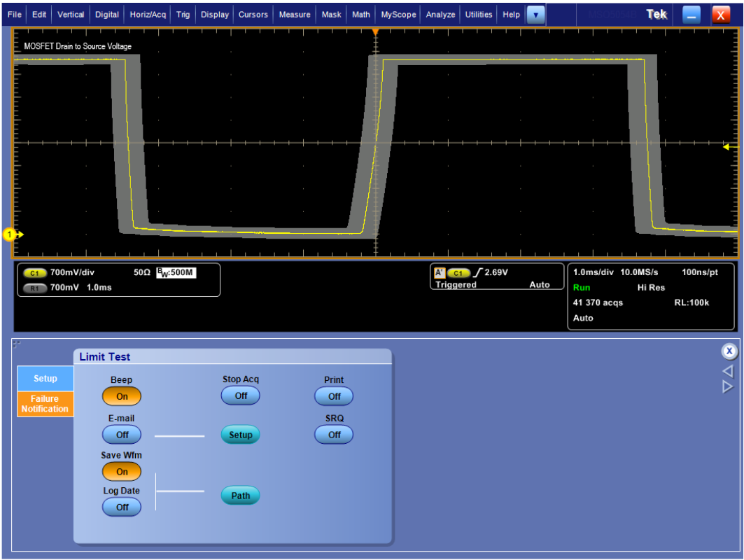Image resolution: width=744 pixels, height=560 pixels.
Task: Click the Path button for saved waveforms
Action: 240,495
